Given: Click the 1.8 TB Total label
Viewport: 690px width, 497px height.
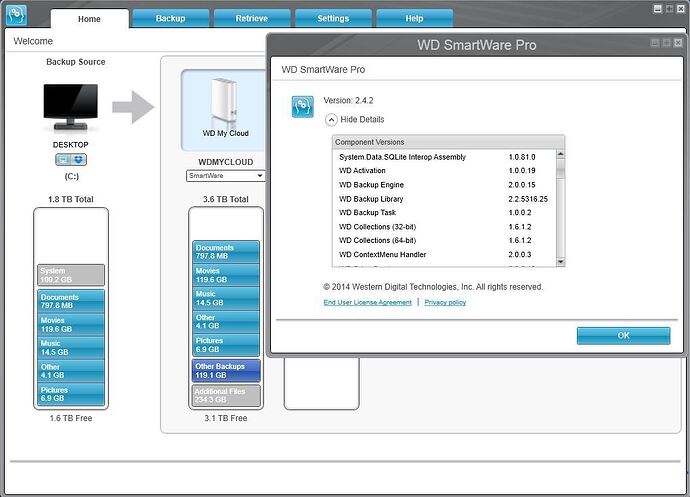Looking at the screenshot, I should (x=71, y=199).
